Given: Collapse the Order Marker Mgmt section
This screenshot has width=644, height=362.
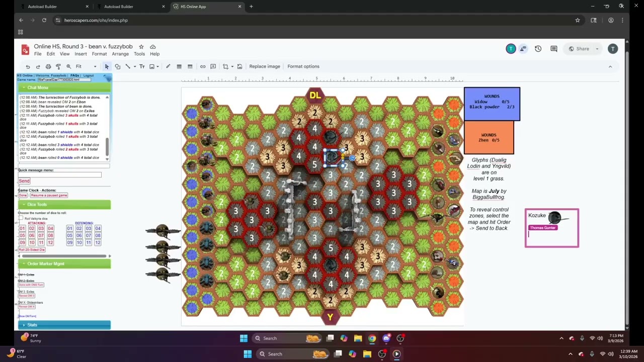Looking at the screenshot, I should pyautogui.click(x=64, y=264).
